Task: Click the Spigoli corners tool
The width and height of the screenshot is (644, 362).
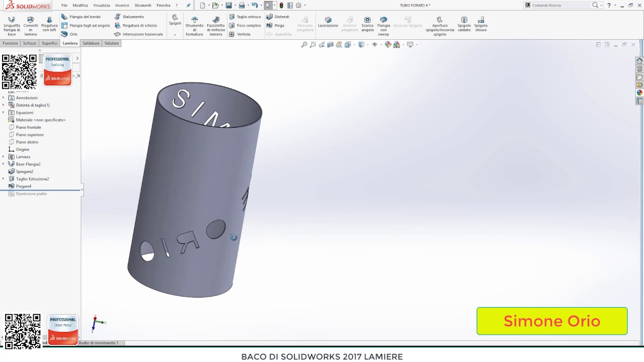Action: 175,20
